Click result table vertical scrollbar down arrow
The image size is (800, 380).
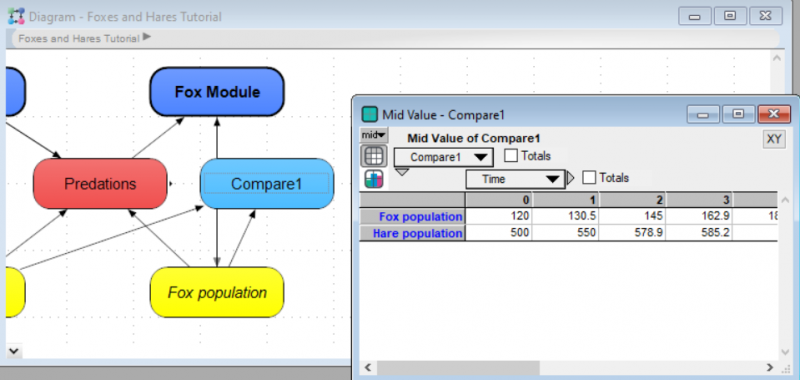(786, 352)
